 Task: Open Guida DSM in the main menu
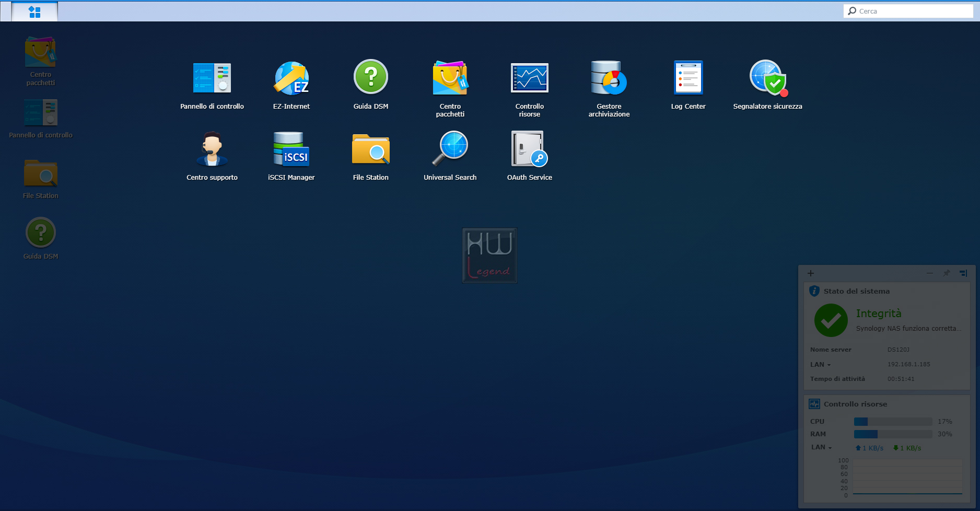pyautogui.click(x=371, y=85)
